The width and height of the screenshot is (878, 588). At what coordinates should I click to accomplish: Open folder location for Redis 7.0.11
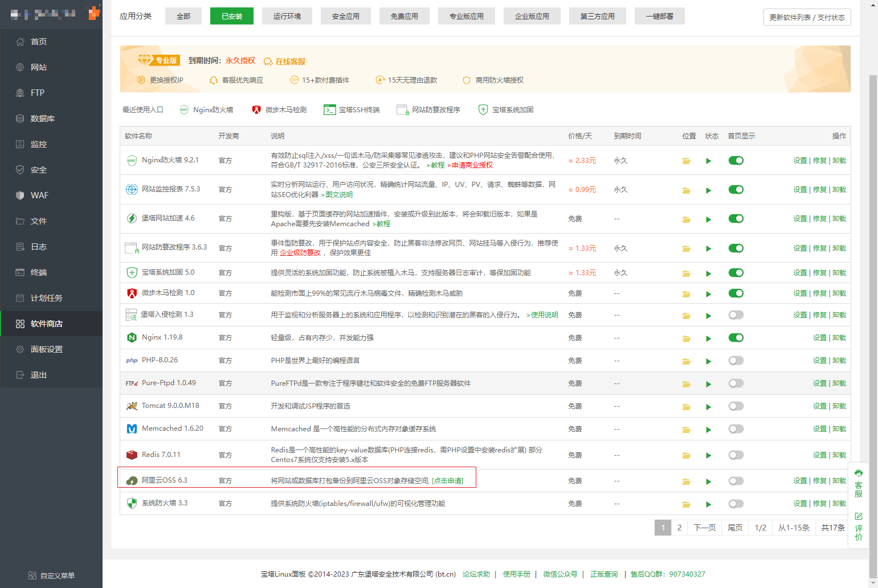686,455
